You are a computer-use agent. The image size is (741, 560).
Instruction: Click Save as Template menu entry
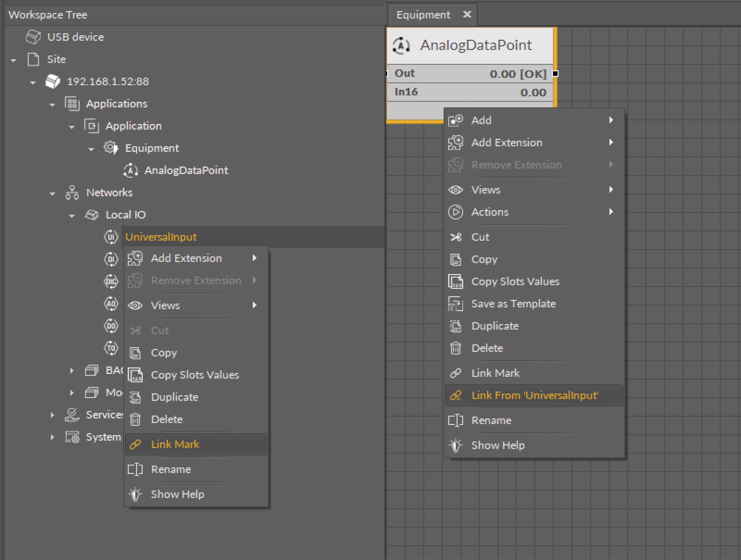click(513, 304)
